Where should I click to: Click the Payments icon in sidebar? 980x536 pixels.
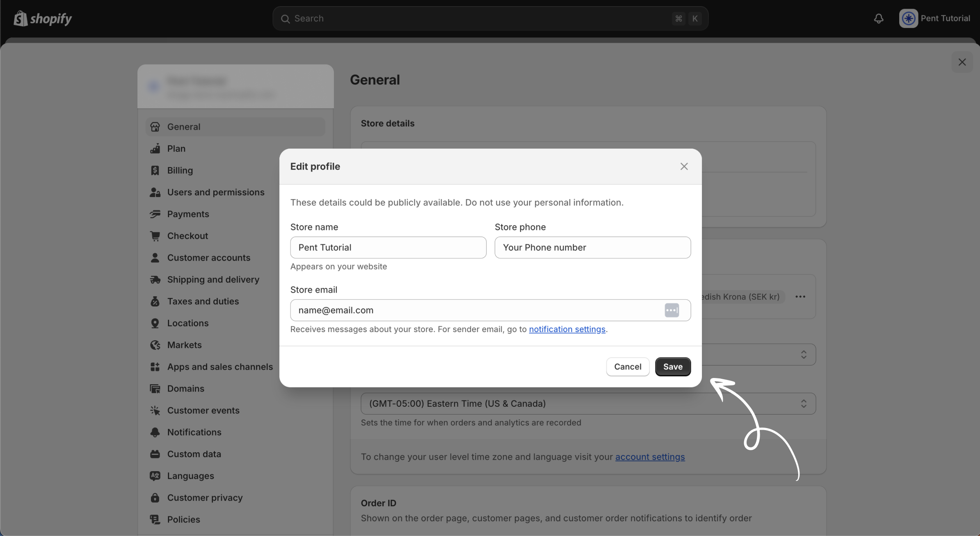[x=155, y=214]
